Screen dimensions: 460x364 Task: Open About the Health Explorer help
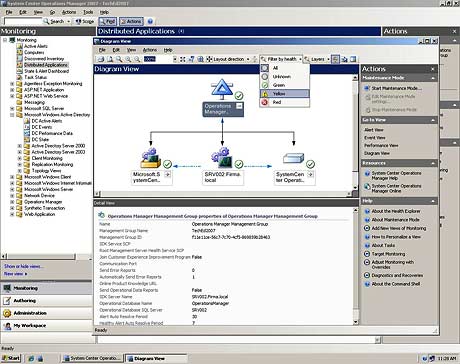tap(396, 211)
